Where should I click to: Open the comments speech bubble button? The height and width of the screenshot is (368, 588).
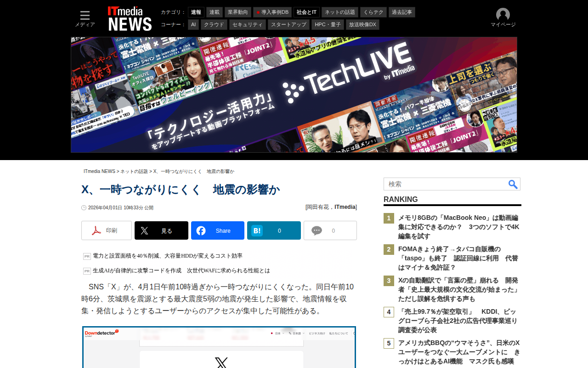330,230
